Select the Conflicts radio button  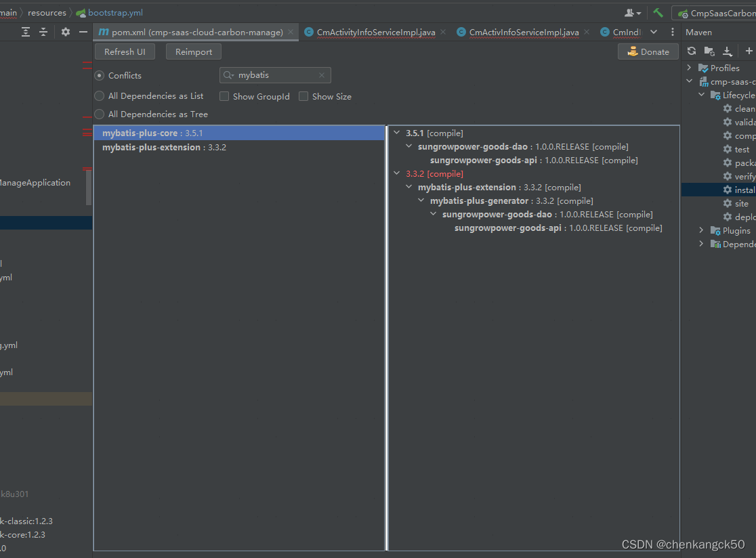tap(100, 75)
